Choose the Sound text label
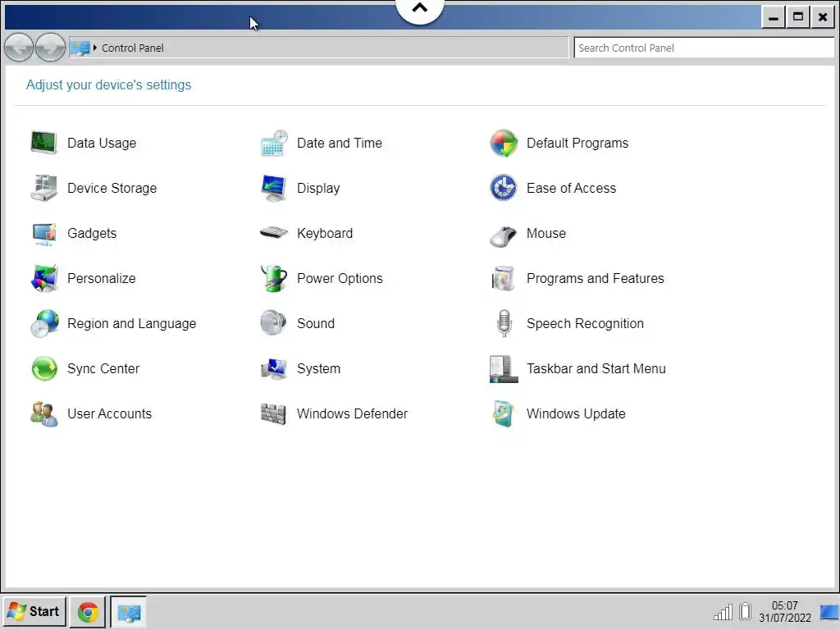Image resolution: width=840 pixels, height=630 pixels. (x=316, y=323)
